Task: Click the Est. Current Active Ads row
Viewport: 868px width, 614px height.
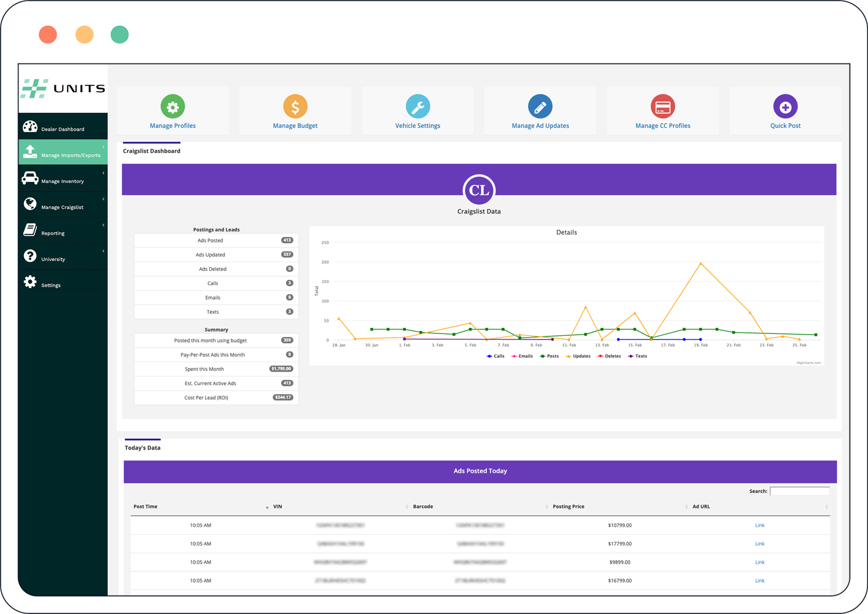Action: pos(216,383)
